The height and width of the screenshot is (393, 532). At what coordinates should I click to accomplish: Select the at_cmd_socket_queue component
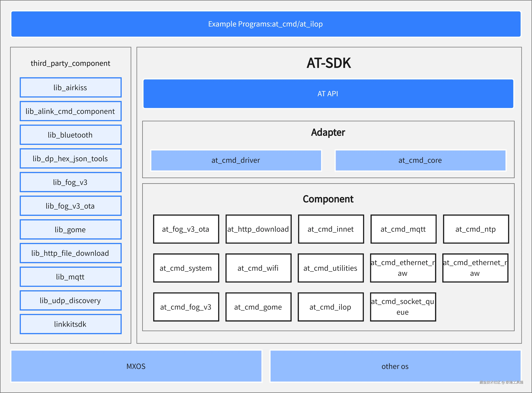pyautogui.click(x=403, y=307)
